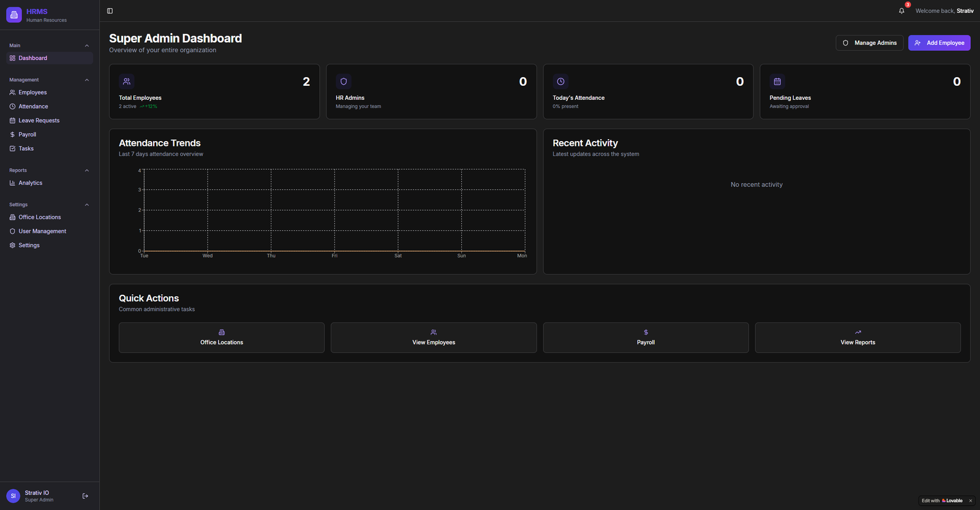Click the SI user avatar
Screen dimensions: 980x510
point(13,496)
